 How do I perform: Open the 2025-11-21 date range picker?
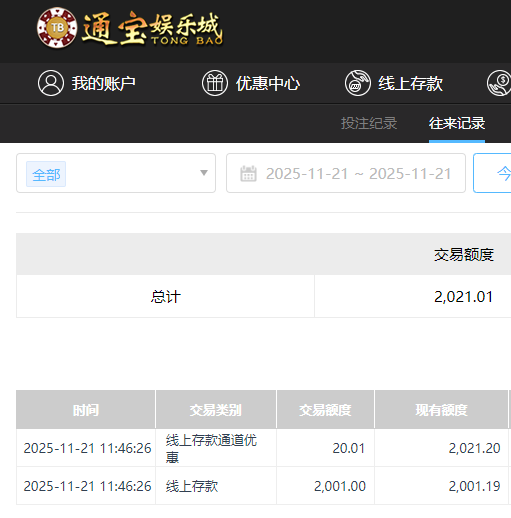346,173
